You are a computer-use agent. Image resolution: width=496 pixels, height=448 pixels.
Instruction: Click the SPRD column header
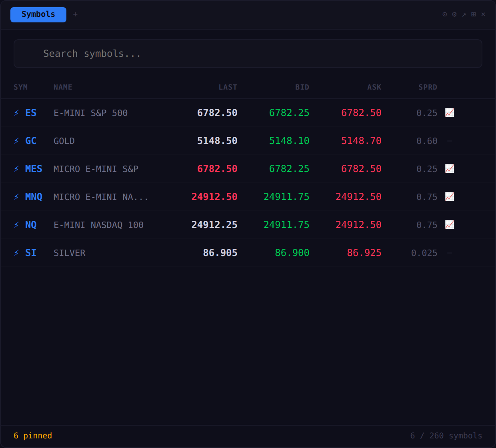pos(427,87)
